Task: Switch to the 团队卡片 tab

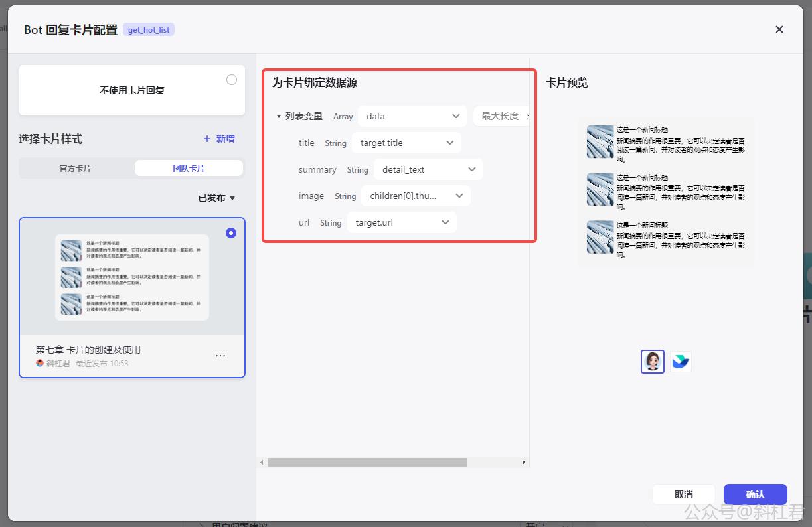Action: [189, 168]
